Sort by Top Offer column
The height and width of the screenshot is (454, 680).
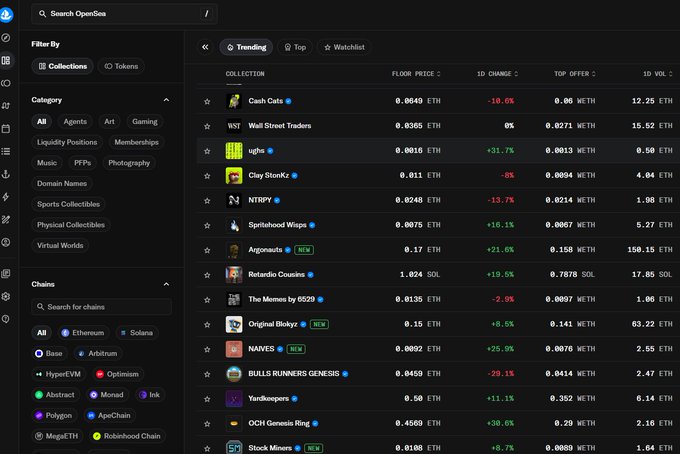575,74
